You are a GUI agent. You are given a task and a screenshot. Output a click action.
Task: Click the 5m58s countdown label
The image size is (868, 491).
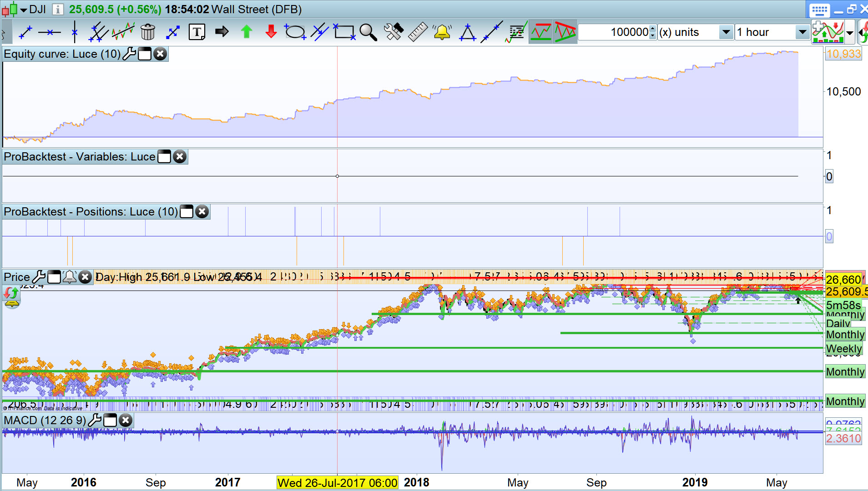(x=843, y=305)
